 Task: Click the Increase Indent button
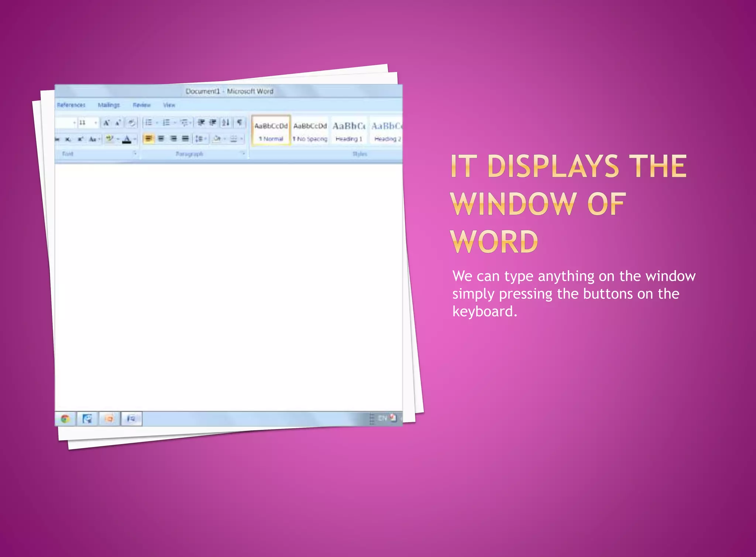click(x=213, y=122)
